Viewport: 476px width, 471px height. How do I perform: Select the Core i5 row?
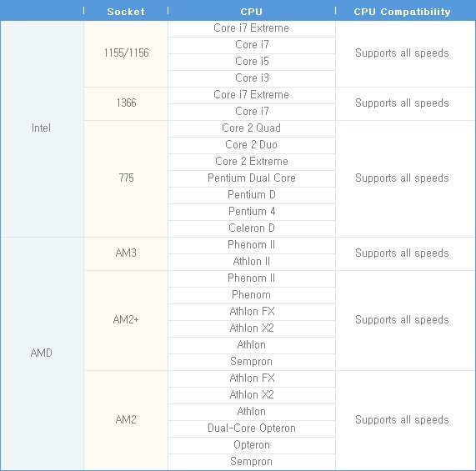(x=252, y=63)
